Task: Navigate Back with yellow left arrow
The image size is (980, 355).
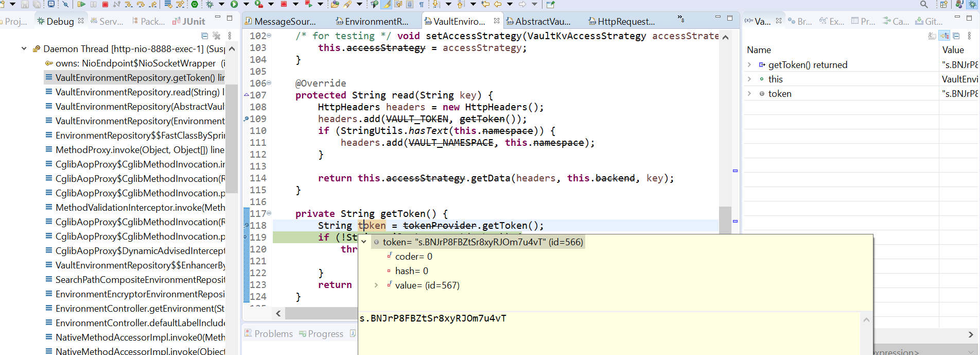Action: (x=498, y=4)
